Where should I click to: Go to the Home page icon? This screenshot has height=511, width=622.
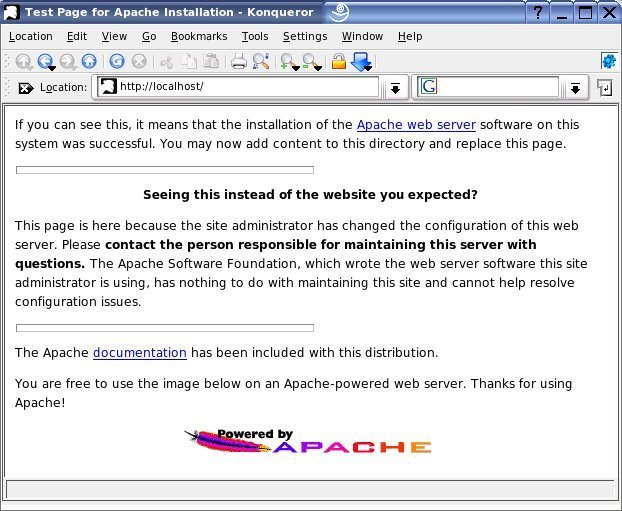point(89,61)
